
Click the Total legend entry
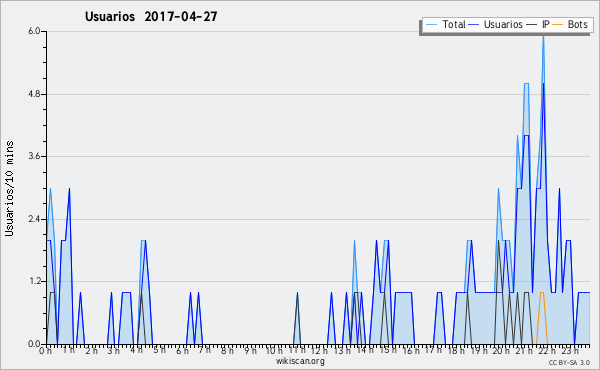[x=445, y=24]
